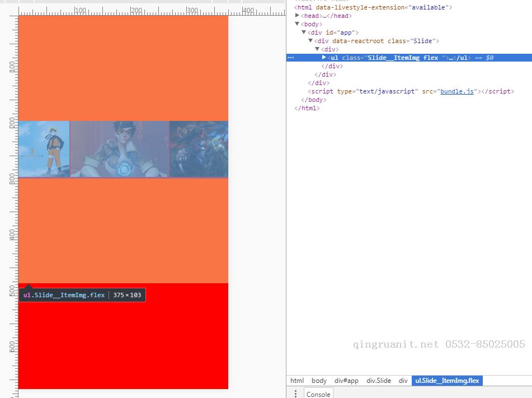The width and height of the screenshot is (532, 398).
Task: Select the script type text/javascript line
Action: coord(411,91)
